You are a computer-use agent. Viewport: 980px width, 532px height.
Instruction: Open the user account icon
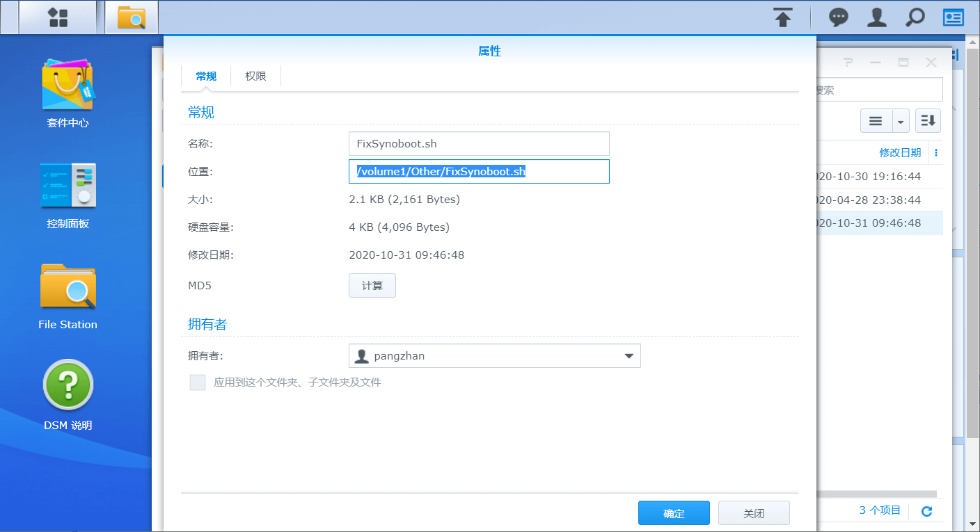click(x=876, y=17)
